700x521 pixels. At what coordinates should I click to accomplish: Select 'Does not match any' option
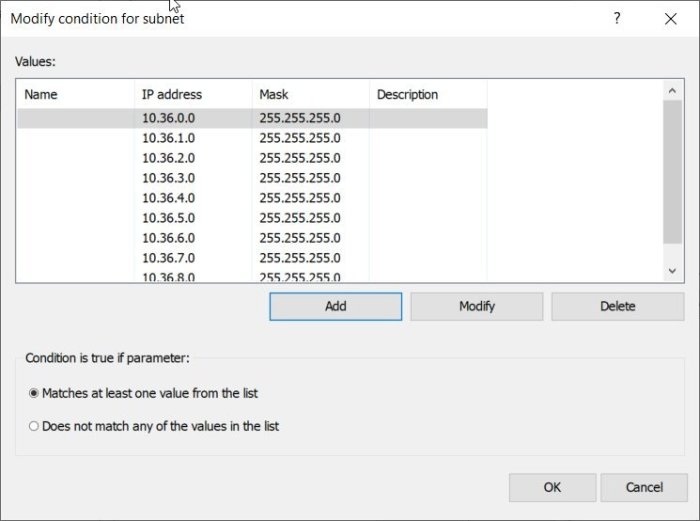34,426
